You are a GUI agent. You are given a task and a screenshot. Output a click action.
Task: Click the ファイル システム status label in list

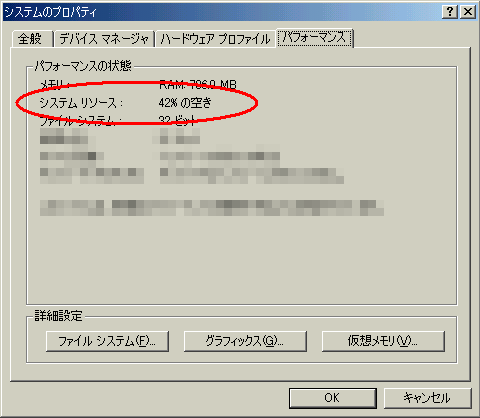pos(81,121)
